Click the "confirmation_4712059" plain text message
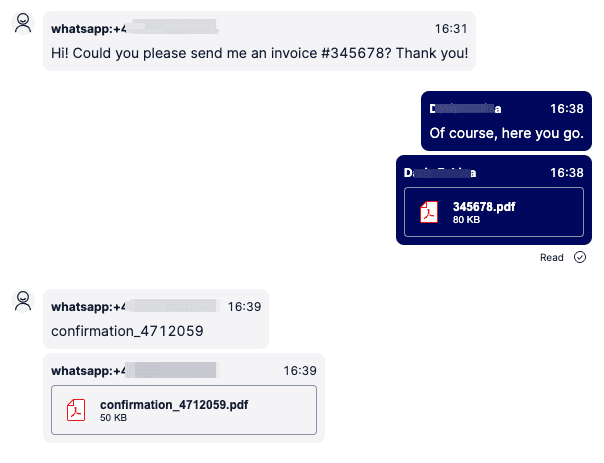This screenshot has height=463, width=604. tap(127, 329)
